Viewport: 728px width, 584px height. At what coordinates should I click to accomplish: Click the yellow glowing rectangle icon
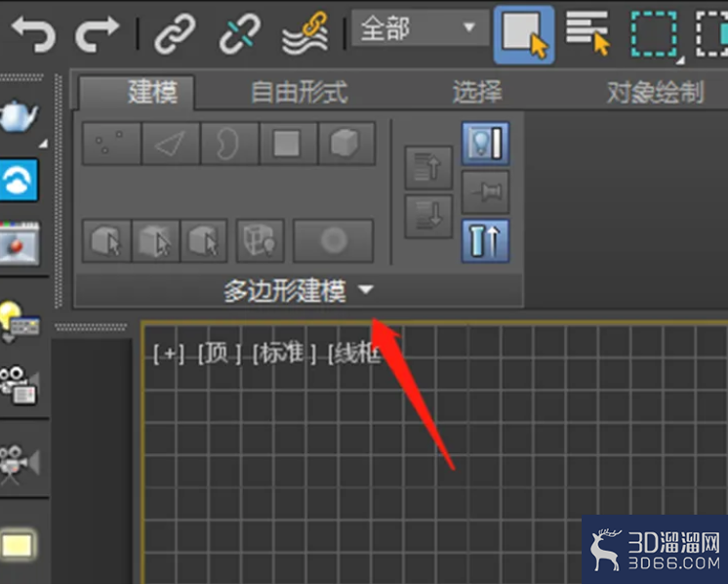[18, 545]
